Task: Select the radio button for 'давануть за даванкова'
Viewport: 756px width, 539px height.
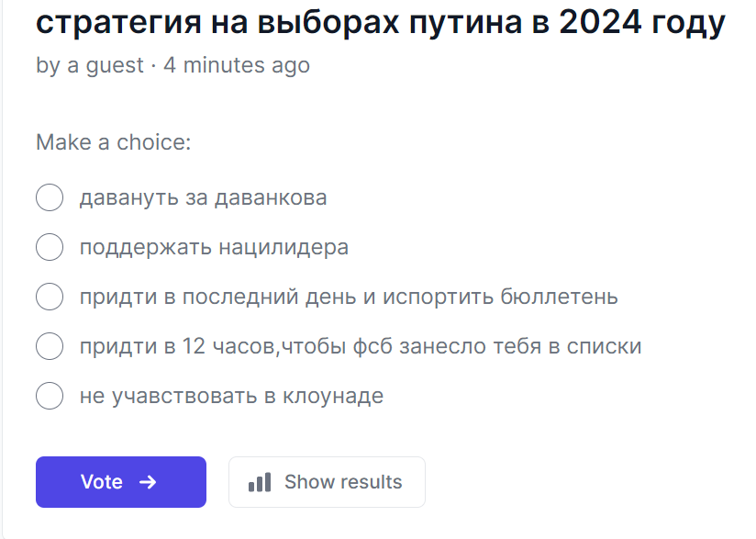Action: (50, 197)
